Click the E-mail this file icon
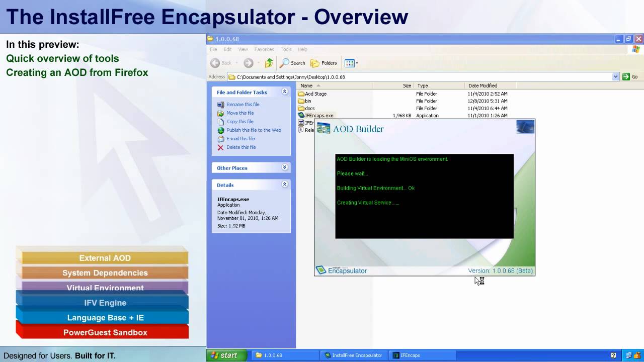 pos(220,139)
